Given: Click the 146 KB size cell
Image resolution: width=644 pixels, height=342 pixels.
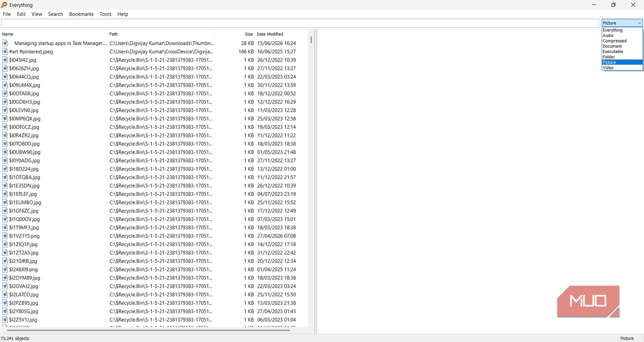Looking at the screenshot, I should click(x=246, y=51).
